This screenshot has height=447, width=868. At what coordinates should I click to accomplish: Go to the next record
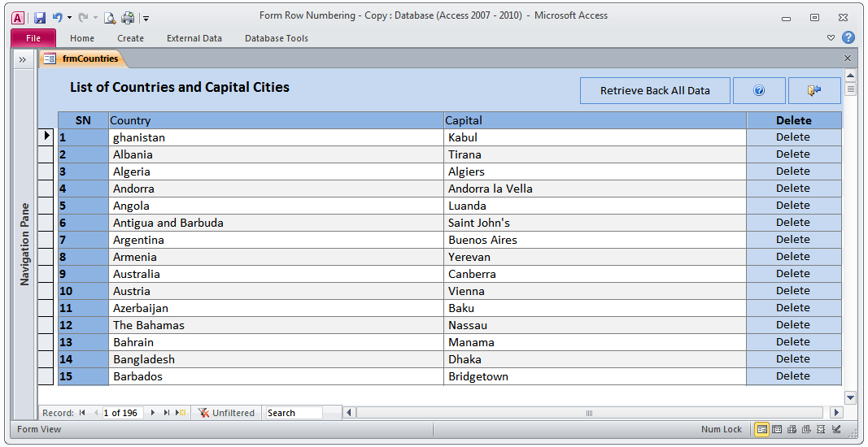tap(153, 413)
